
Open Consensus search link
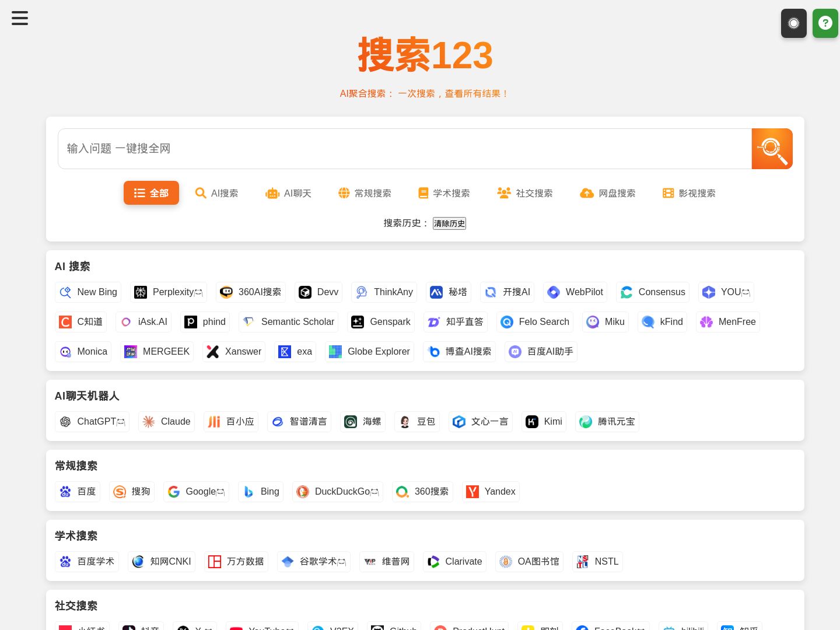[653, 292]
